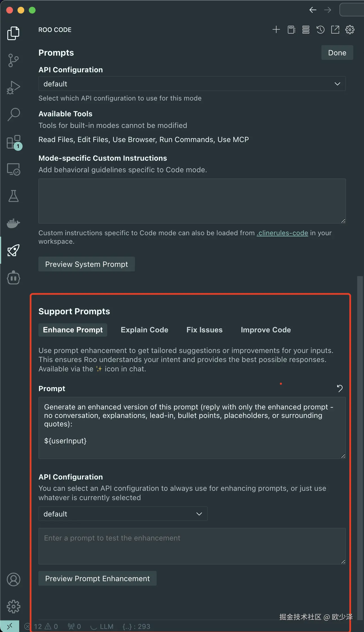This screenshot has height=632, width=364.
Task: Open the Roo Code settings gear
Action: pos(350,30)
